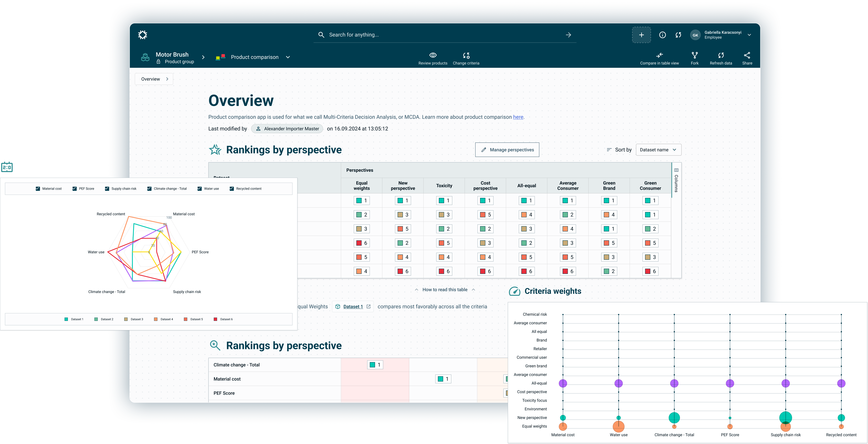868x444 pixels.
Task: Click the Material cost ranking row
Action: [x=358, y=379]
